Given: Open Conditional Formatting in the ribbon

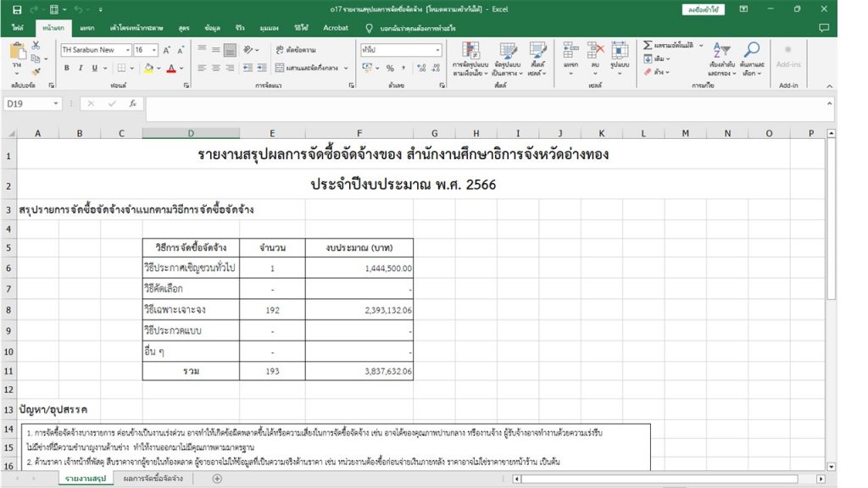Looking at the screenshot, I should pyautogui.click(x=470, y=58).
